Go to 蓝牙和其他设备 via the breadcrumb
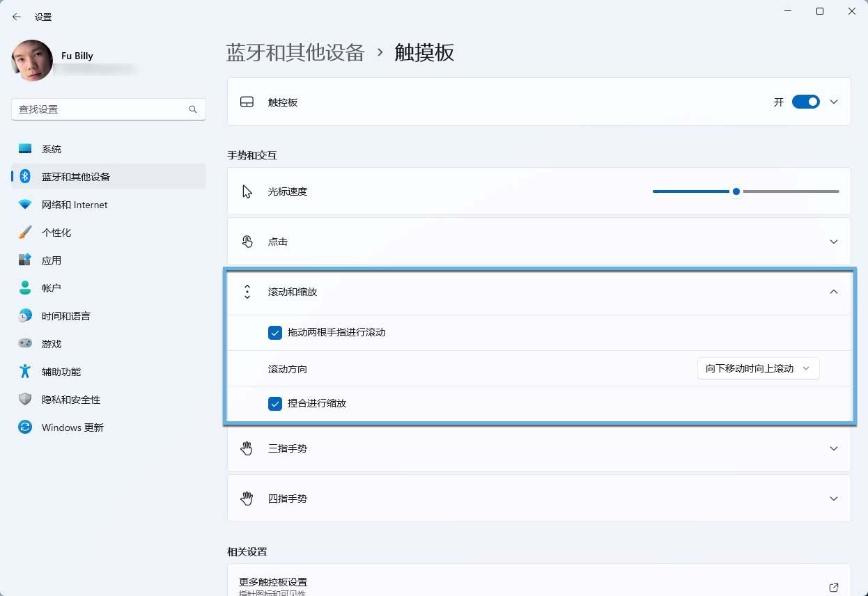The height and width of the screenshot is (596, 868). 295,52
